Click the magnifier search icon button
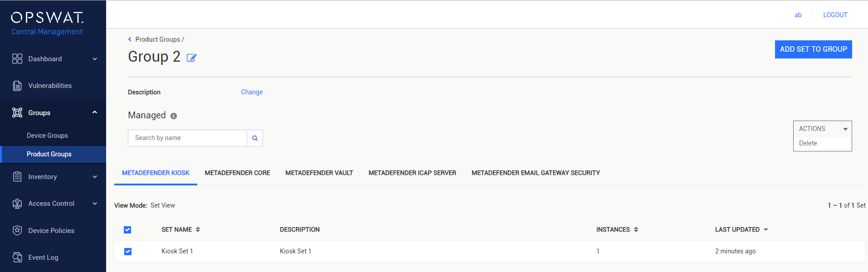Image resolution: width=868 pixels, height=272 pixels. pyautogui.click(x=255, y=138)
